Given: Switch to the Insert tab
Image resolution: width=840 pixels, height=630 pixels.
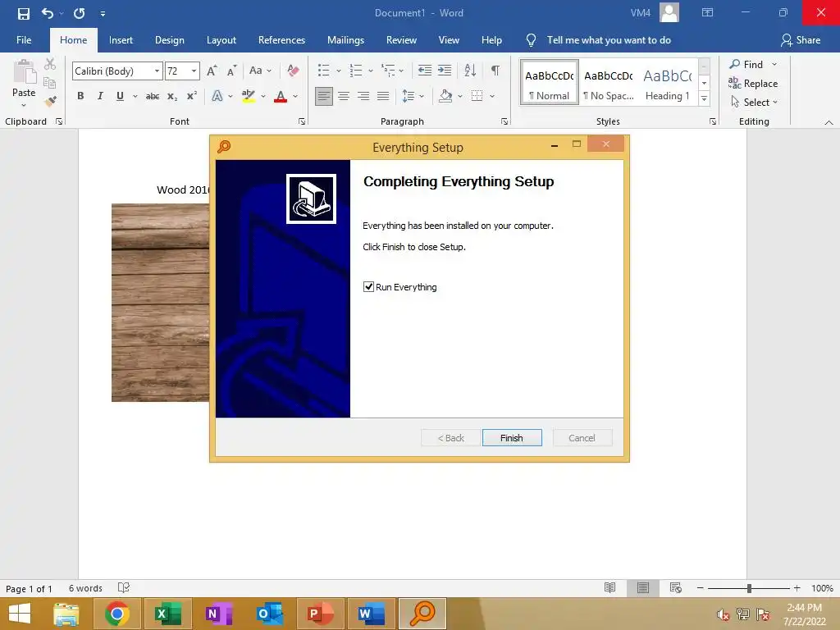Looking at the screenshot, I should click(x=121, y=40).
